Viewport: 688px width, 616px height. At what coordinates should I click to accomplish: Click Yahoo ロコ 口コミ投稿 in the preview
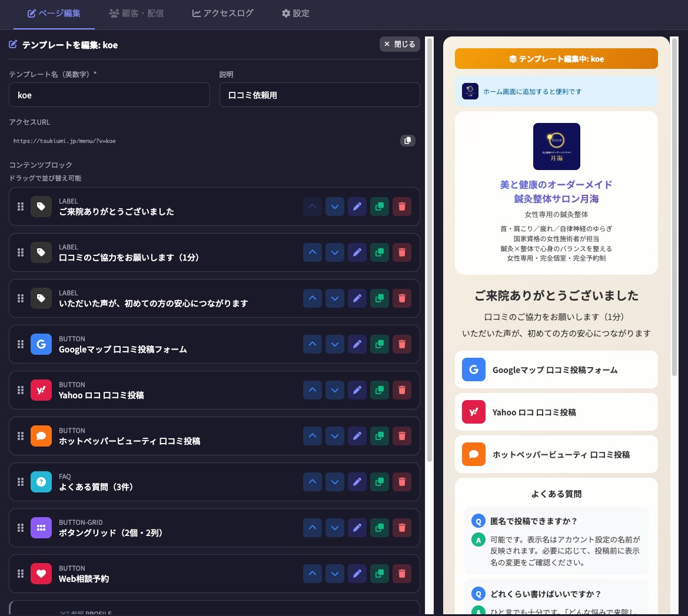click(556, 412)
